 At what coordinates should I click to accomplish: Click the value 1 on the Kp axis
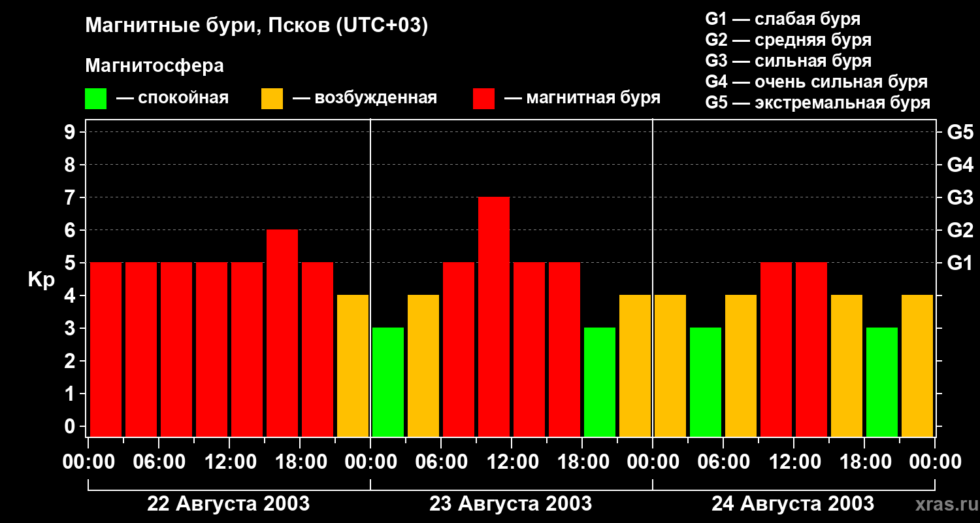click(71, 394)
